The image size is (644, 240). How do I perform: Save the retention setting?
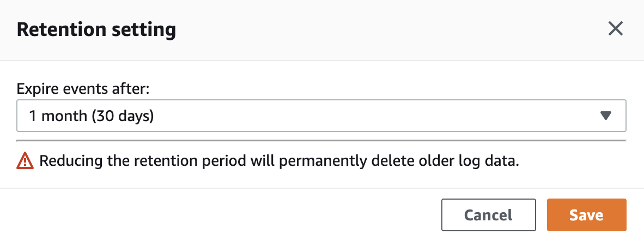tap(586, 215)
